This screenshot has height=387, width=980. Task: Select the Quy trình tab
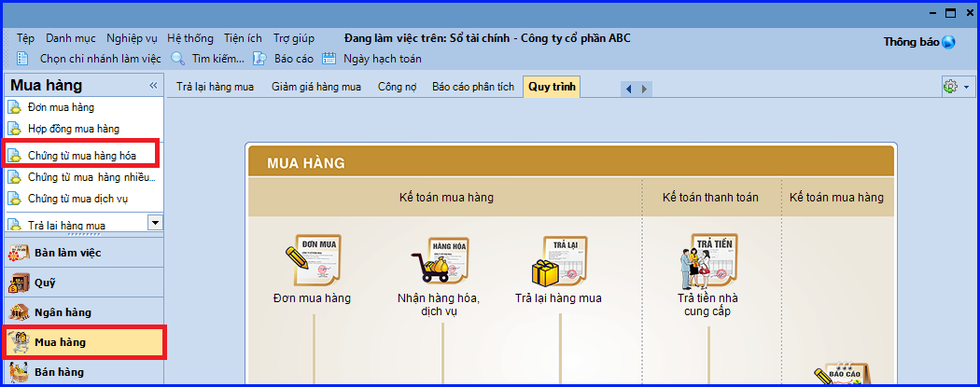(552, 87)
